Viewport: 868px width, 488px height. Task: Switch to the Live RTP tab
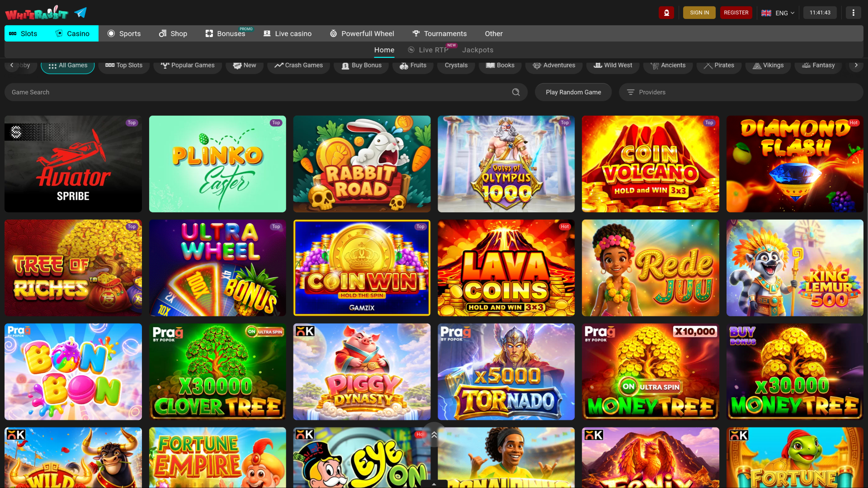pyautogui.click(x=428, y=50)
